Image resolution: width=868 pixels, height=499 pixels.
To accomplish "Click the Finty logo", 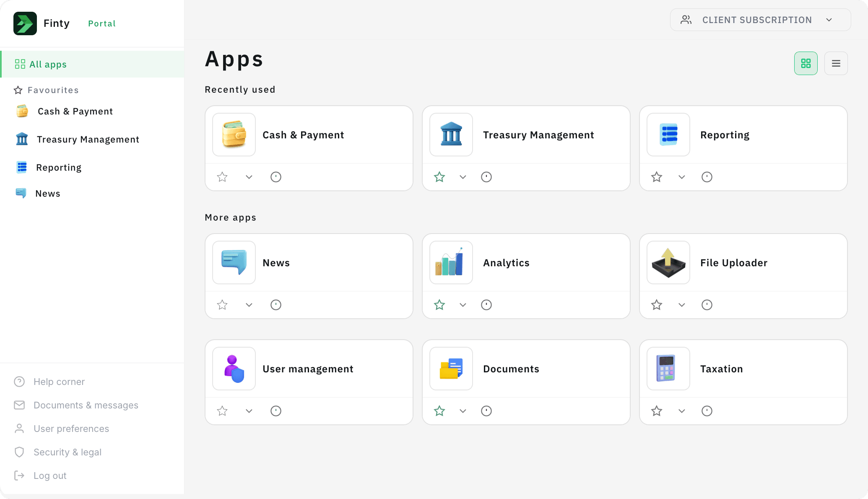I will coord(25,23).
